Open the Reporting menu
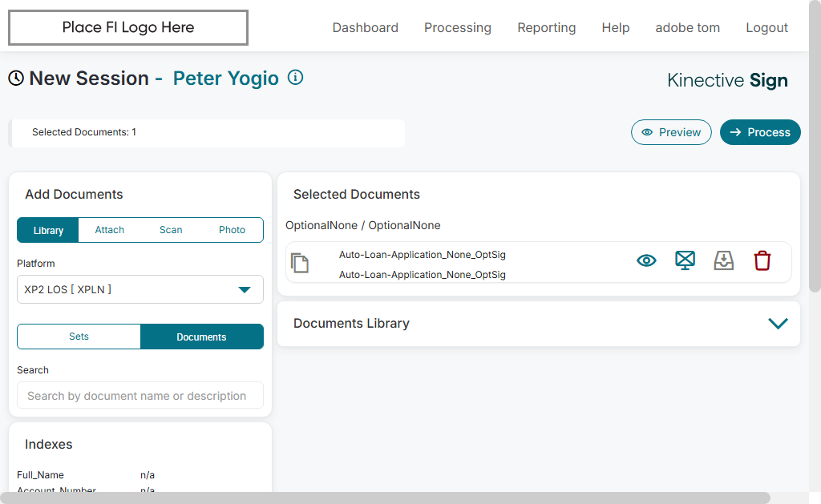Screen dimensions: 821x504 pos(546,27)
